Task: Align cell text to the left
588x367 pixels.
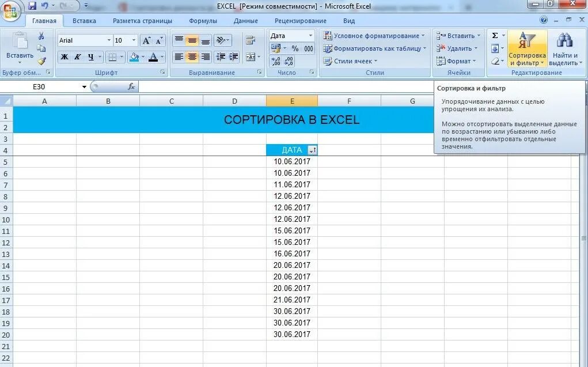Action: tap(179, 57)
